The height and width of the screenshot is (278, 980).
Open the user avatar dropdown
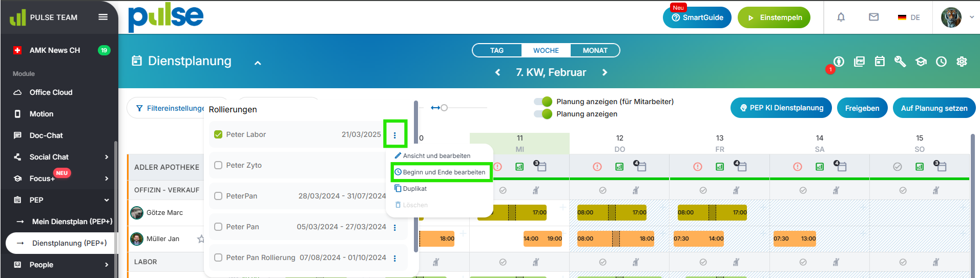point(957,17)
